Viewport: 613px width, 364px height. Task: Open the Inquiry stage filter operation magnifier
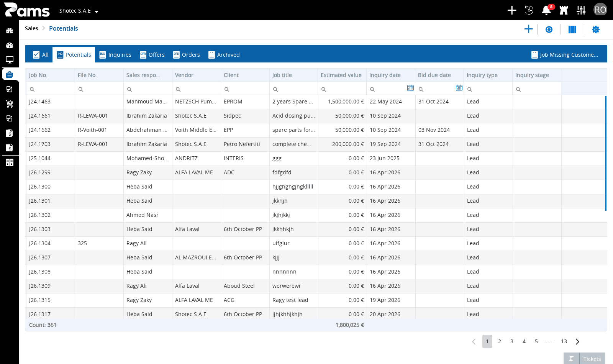pyautogui.click(x=518, y=89)
